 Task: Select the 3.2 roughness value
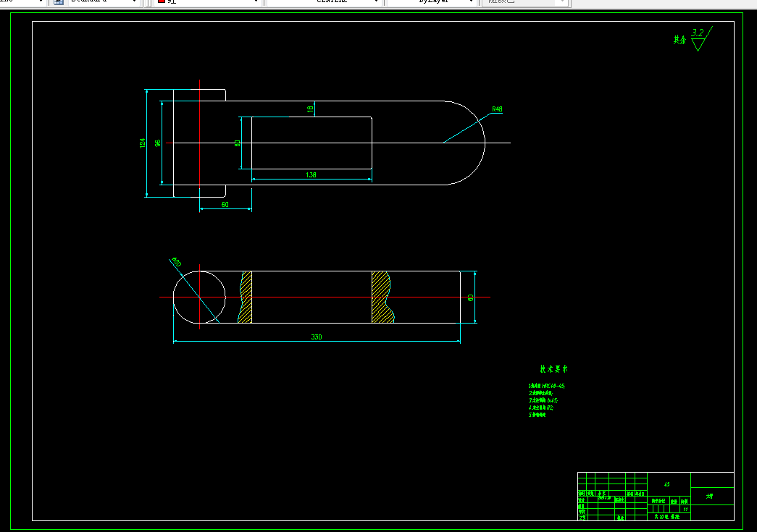[x=697, y=33]
